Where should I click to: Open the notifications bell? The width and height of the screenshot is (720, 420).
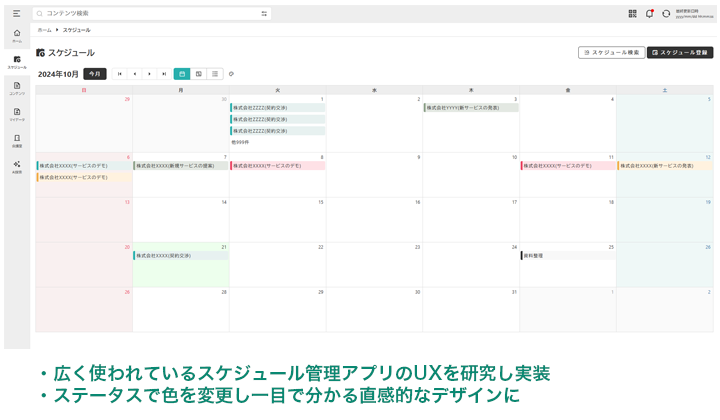(649, 14)
